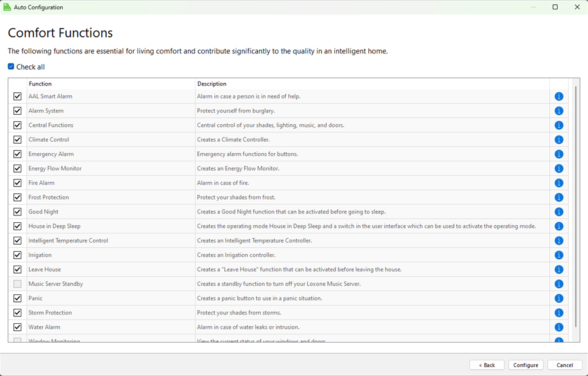View info for Irrigation row
Viewport: 588px width, 376px height.
coord(558,255)
